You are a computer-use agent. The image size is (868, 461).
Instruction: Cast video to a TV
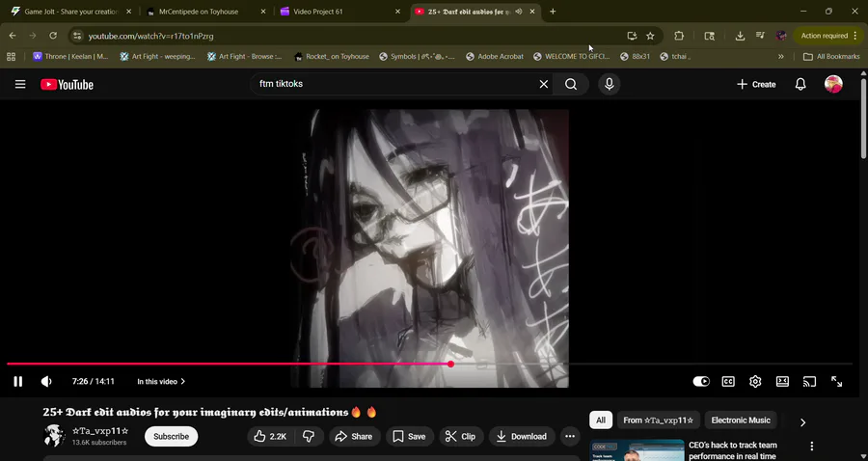click(809, 381)
